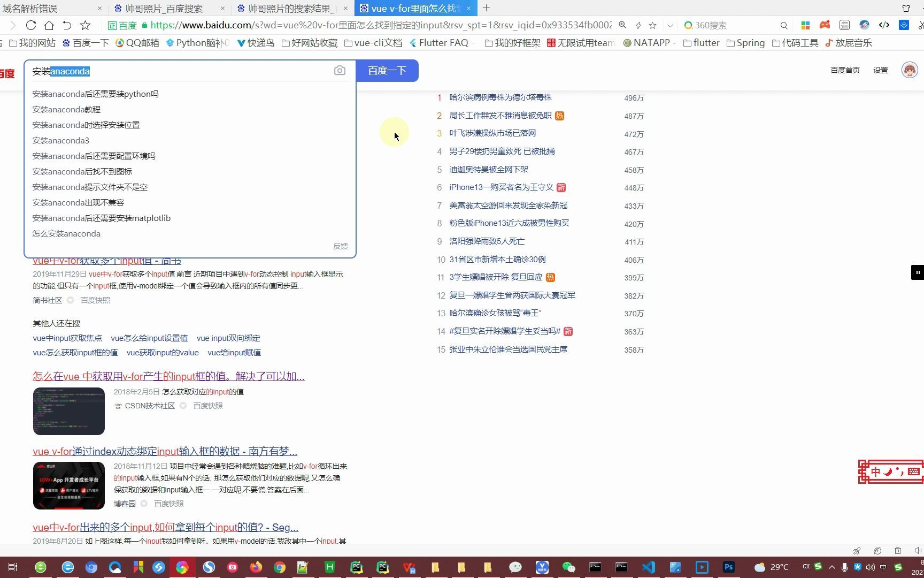This screenshot has height=578, width=924.
Task: Open bookmark 放屁音乐
Action: click(849, 43)
